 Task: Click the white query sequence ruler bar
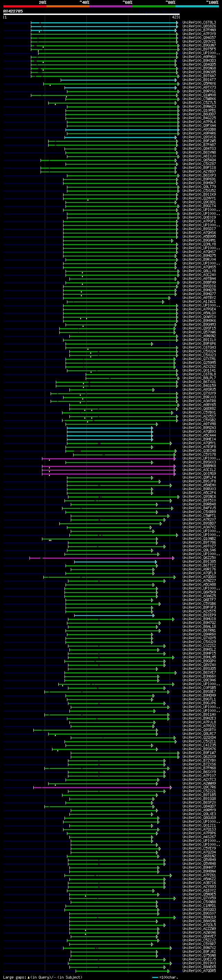[x=92, y=15]
